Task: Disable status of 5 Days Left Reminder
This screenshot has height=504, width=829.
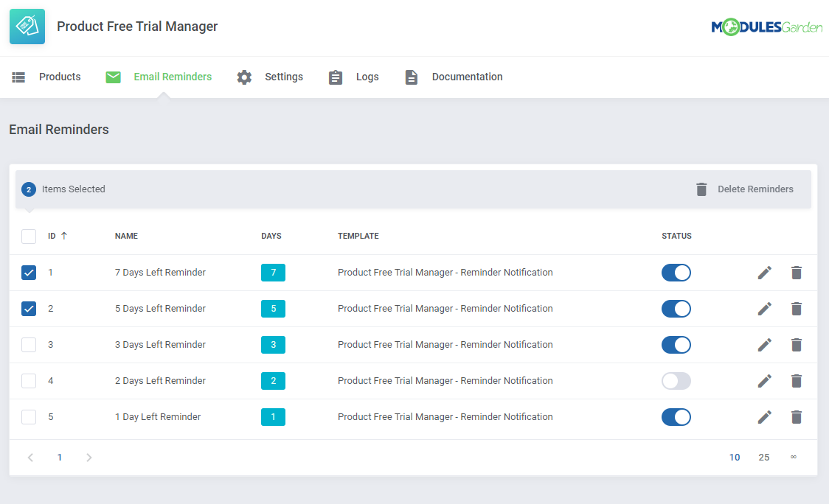Action: [676, 309]
